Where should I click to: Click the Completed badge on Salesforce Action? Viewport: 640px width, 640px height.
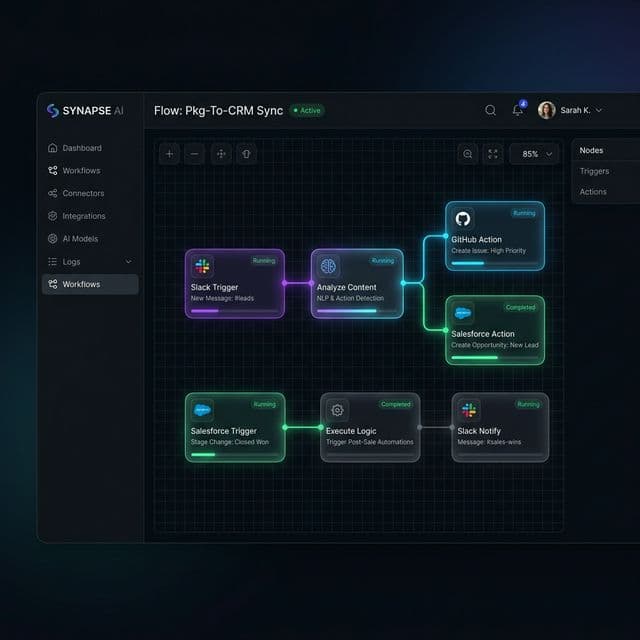click(520, 307)
